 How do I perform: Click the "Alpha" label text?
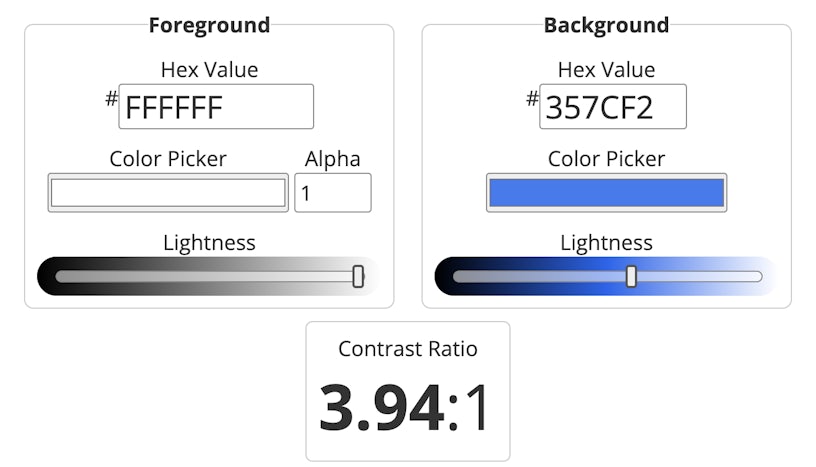pyautogui.click(x=333, y=159)
